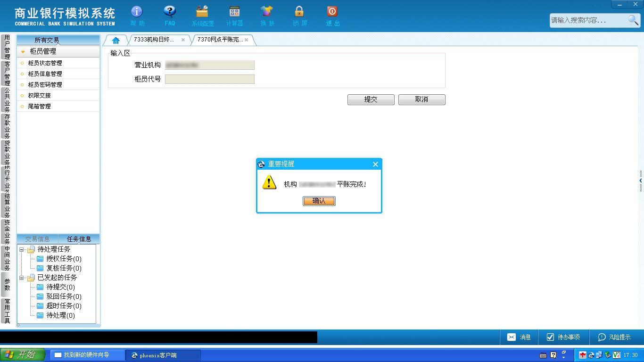The width and height of the screenshot is (644, 362).
Task: Click the network computers tray icon
Action: [x=599, y=355]
